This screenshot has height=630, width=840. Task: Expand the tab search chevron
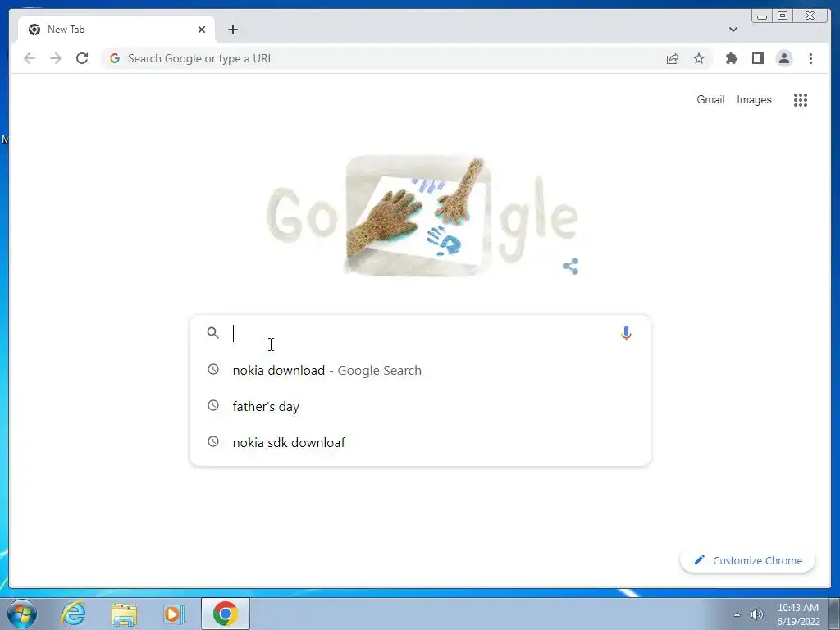pos(733,30)
